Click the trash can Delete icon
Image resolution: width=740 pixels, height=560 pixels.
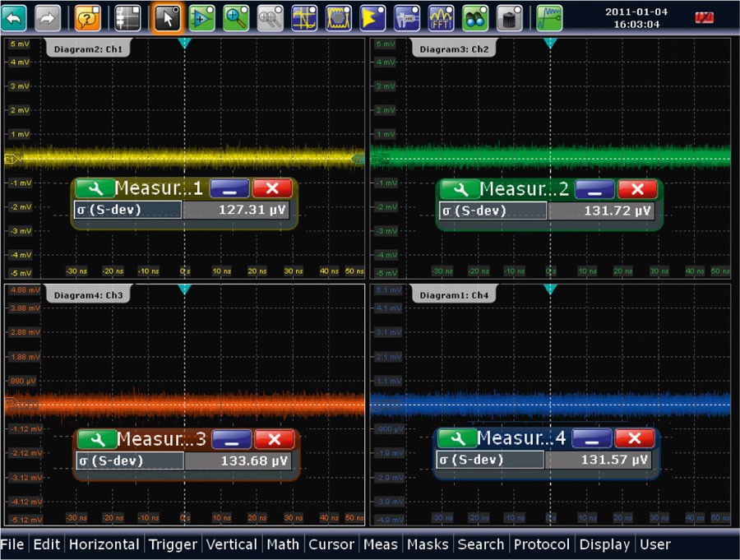[509, 17]
